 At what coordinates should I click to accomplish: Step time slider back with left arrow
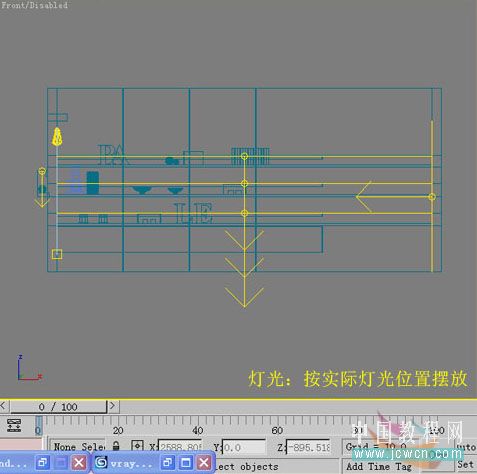(3, 406)
